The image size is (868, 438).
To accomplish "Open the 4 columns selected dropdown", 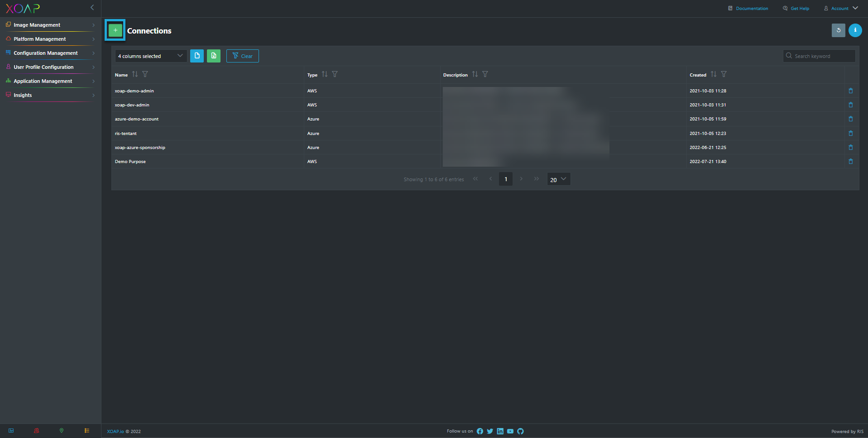I will coord(151,56).
